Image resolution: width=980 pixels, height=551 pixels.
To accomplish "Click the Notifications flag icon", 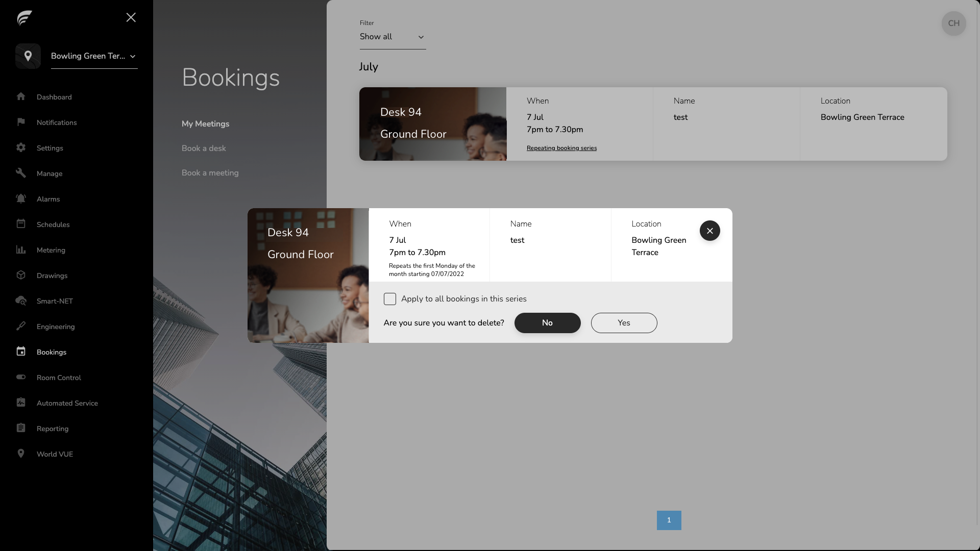I will 21,122.
